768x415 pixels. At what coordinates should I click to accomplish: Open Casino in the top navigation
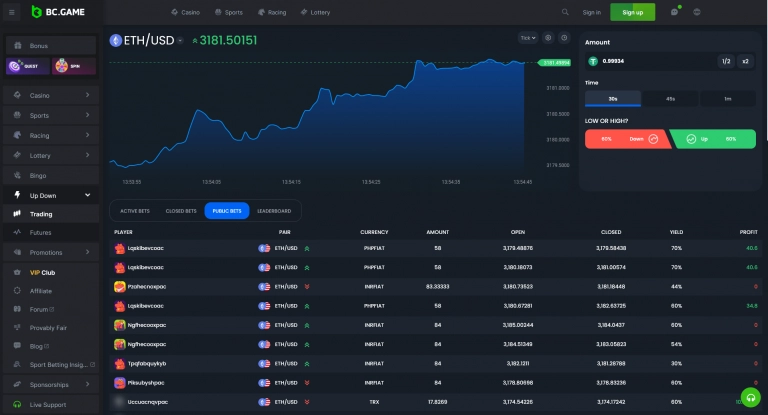185,12
